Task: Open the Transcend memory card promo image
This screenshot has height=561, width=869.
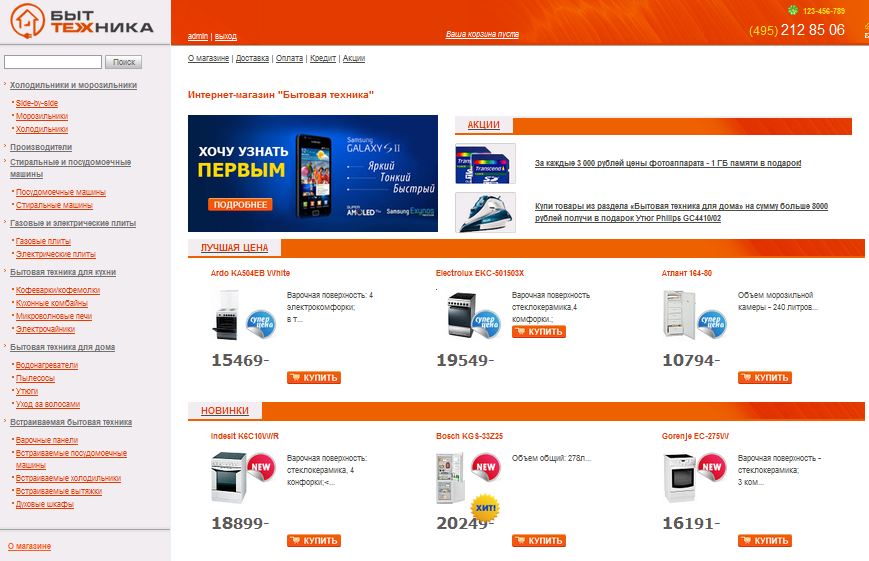Action: pyautogui.click(x=485, y=164)
